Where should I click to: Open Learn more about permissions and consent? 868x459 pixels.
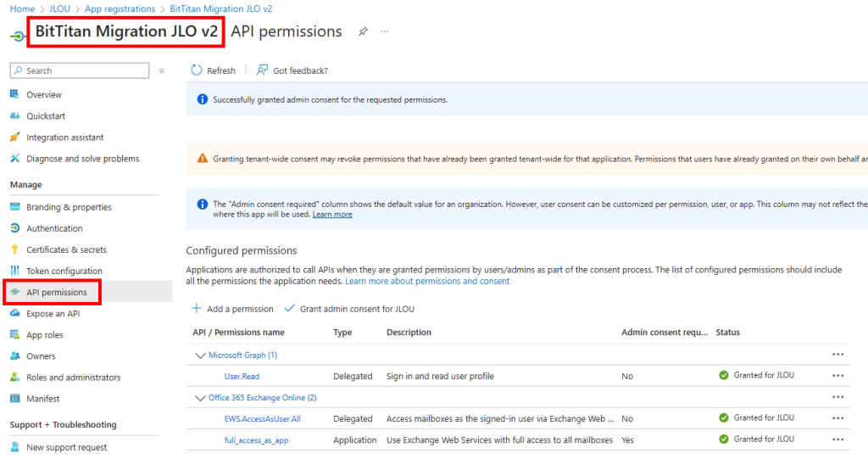(427, 281)
